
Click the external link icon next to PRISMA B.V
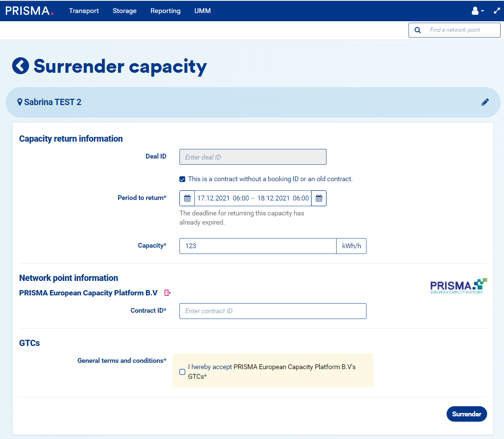point(168,293)
